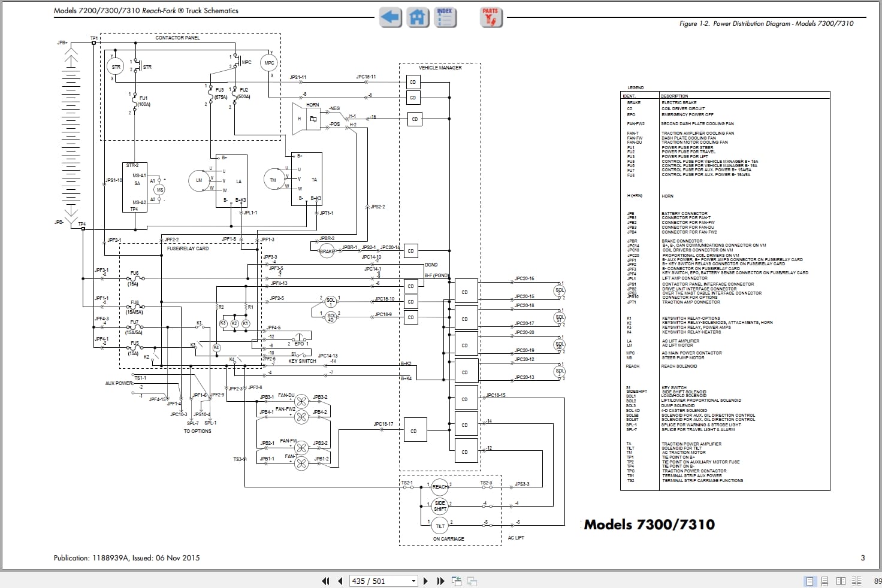This screenshot has height=588, width=882.
Task: Click the DESCRIPTION column header in legend
Action: pos(674,96)
